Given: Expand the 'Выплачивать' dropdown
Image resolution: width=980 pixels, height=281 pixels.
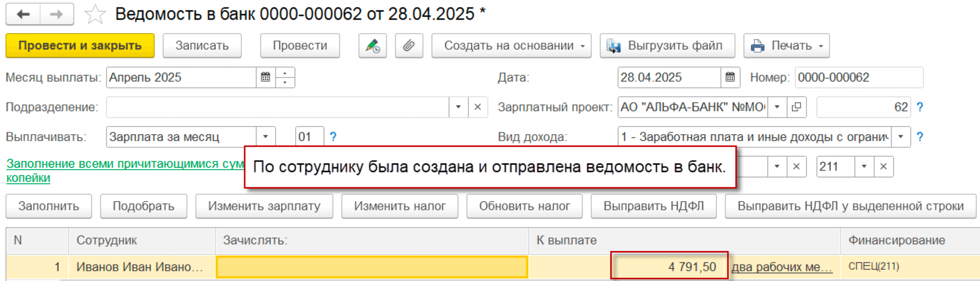Looking at the screenshot, I should (265, 137).
